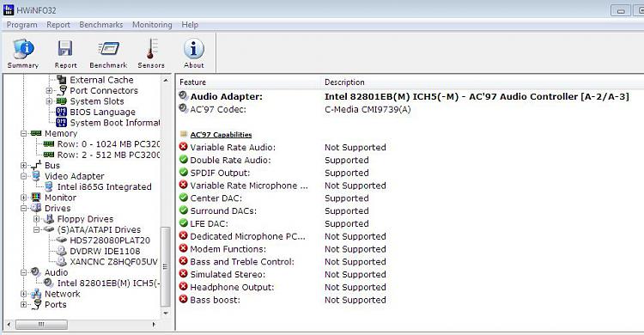Screen dimensions: 644x335
Task: Collapse the Video Adapter node
Action: (23, 176)
